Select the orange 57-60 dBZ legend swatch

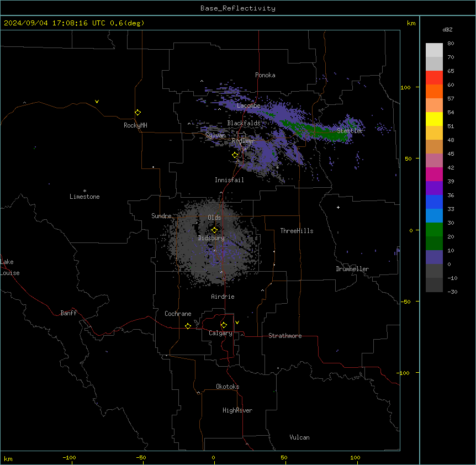[x=434, y=91]
